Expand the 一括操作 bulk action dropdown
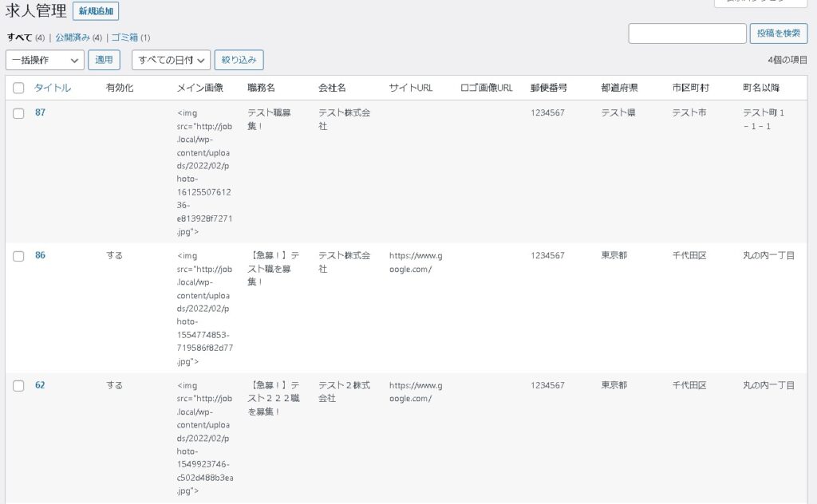The image size is (817, 504). tap(45, 60)
